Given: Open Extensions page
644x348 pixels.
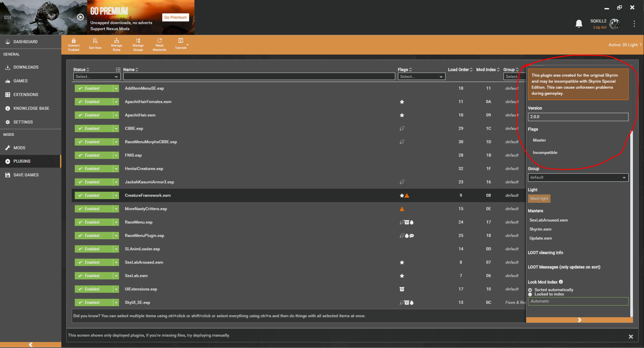Looking at the screenshot, I should 31,95.
